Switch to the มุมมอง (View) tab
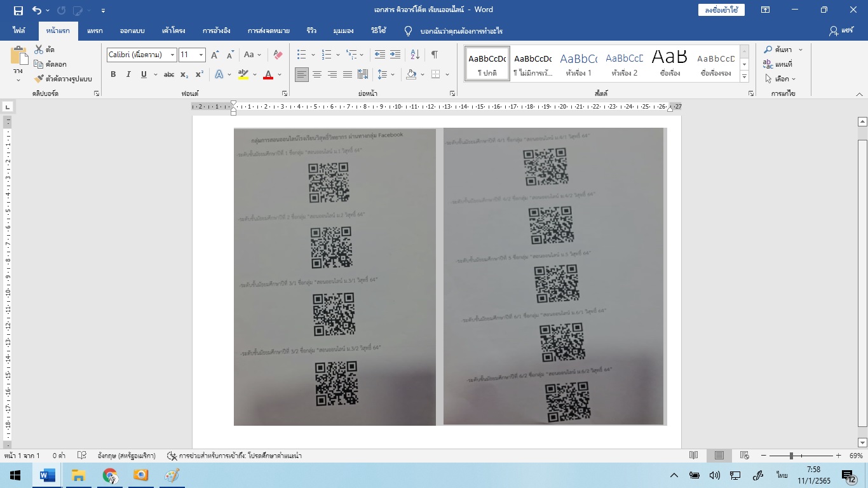Image resolution: width=868 pixels, height=488 pixels. click(343, 30)
